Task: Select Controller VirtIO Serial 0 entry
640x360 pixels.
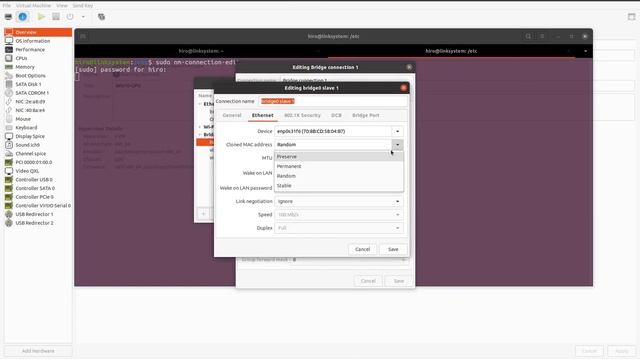Action: (38, 206)
